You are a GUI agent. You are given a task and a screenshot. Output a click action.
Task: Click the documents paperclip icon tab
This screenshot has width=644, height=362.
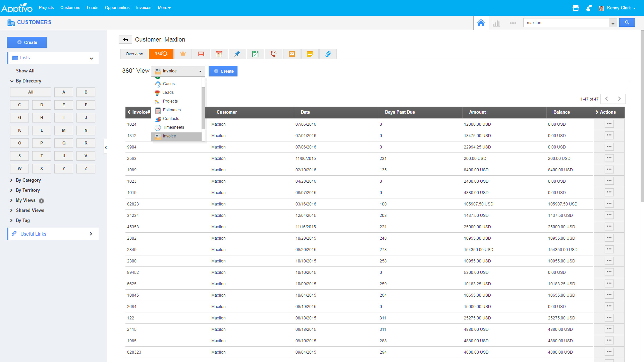click(328, 54)
